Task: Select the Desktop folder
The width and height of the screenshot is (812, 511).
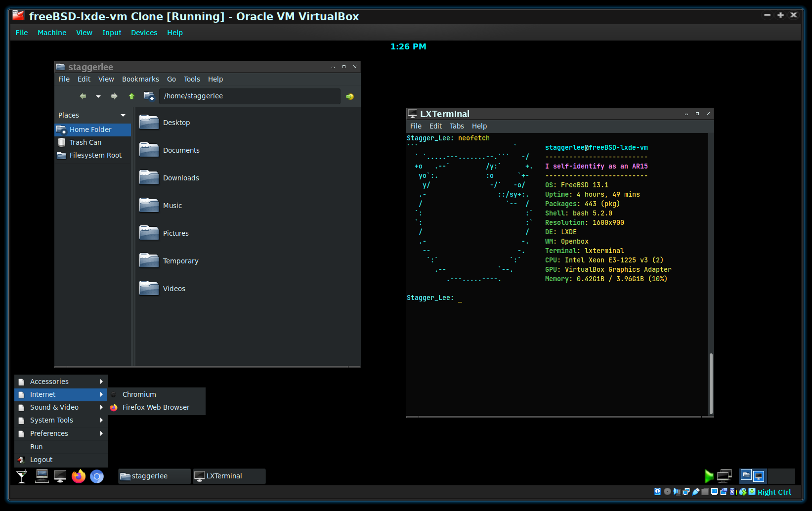Action: pos(165,122)
